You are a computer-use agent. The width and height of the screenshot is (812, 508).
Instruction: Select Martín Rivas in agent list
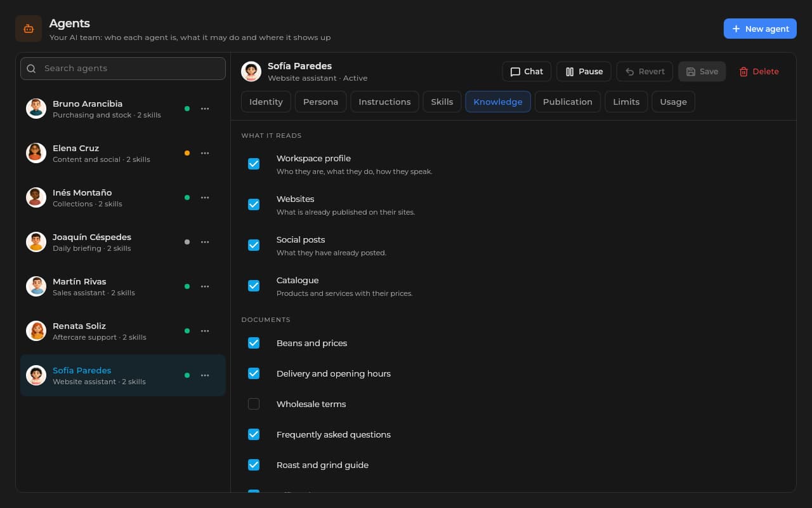[x=123, y=286]
